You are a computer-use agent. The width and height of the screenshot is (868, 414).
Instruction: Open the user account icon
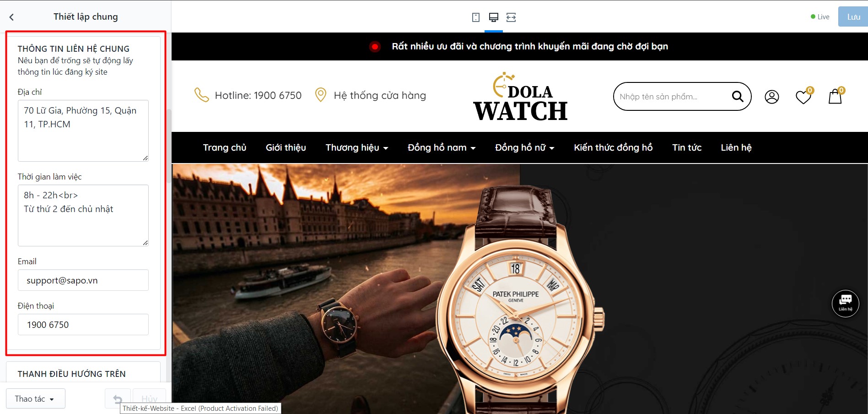tap(772, 97)
